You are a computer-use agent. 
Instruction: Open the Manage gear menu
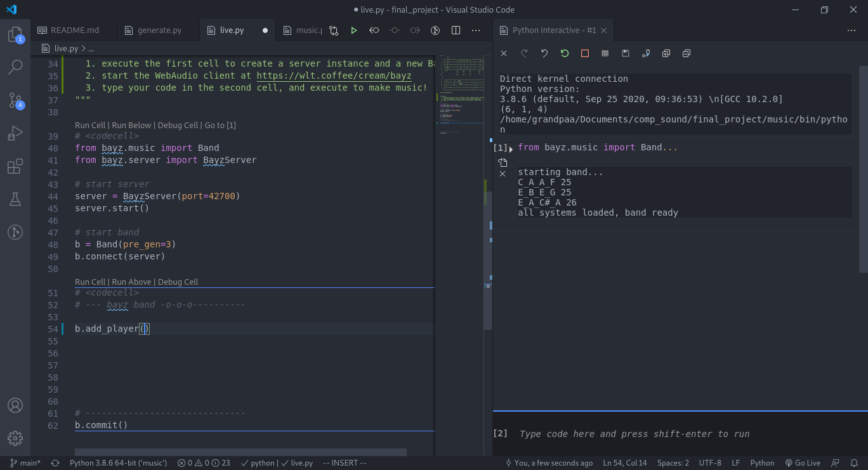point(15,438)
